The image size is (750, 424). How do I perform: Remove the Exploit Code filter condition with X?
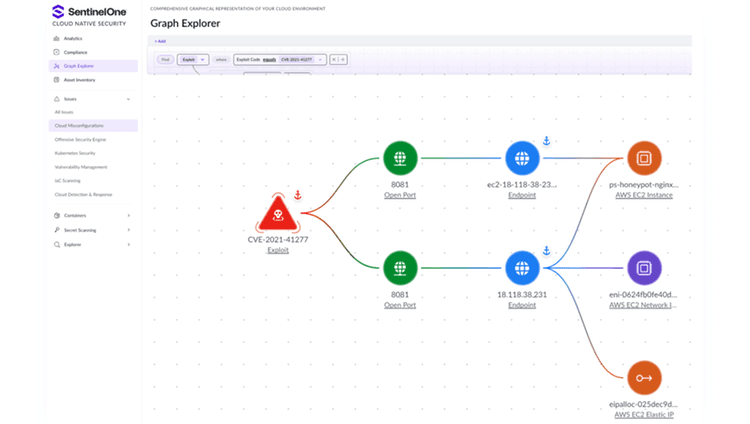click(x=334, y=60)
